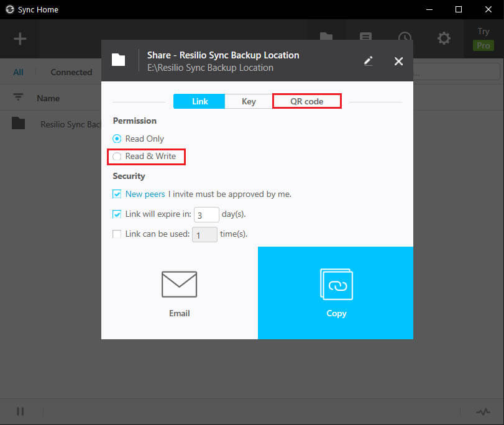Click the expire days input field

point(206,215)
